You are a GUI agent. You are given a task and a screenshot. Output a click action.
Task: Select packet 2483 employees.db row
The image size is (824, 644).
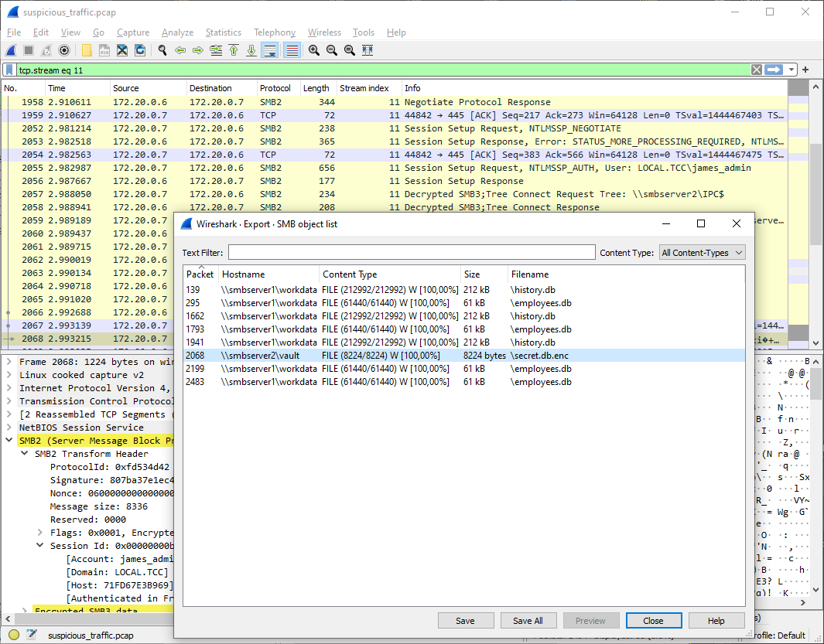(x=464, y=382)
